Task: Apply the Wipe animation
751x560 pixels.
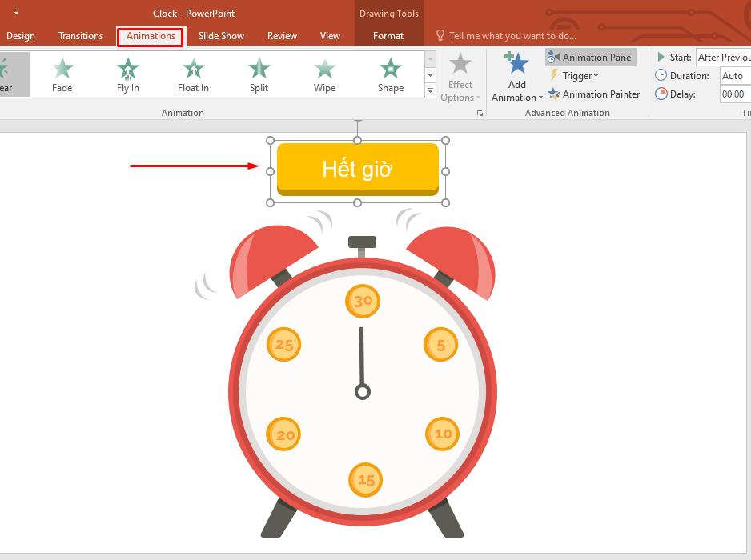Action: pos(323,74)
